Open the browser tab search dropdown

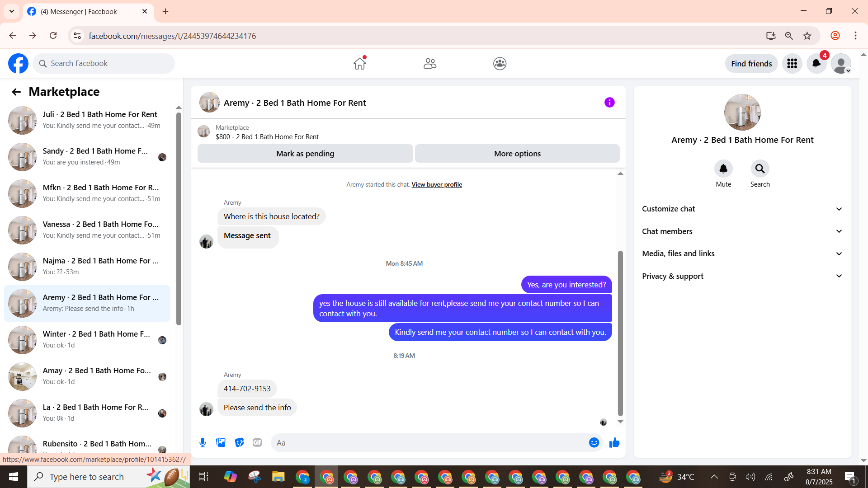12,11
